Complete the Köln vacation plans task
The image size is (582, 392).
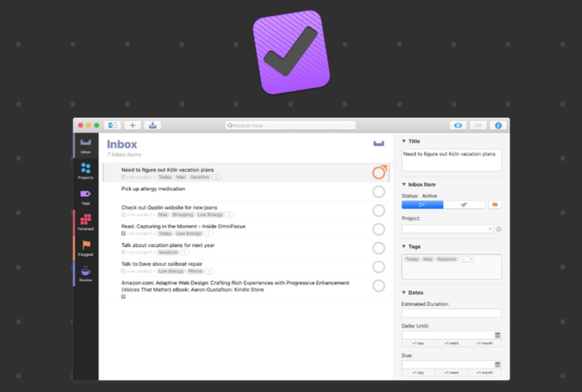click(x=379, y=172)
